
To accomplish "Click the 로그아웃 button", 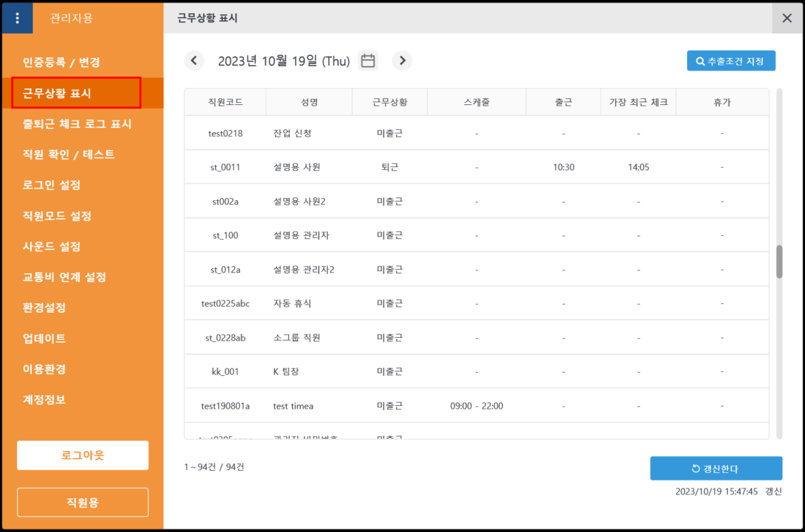I will 82,455.
